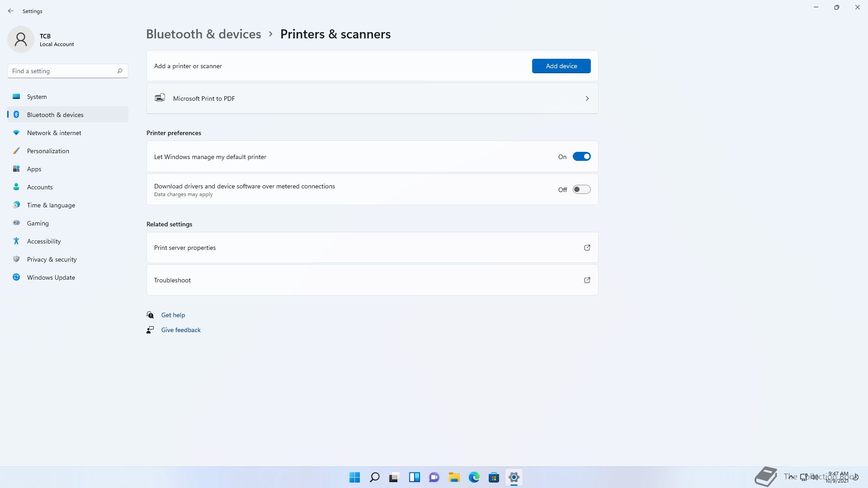The height and width of the screenshot is (488, 868).
Task: Click the Give feedback person icon
Action: 150,330
